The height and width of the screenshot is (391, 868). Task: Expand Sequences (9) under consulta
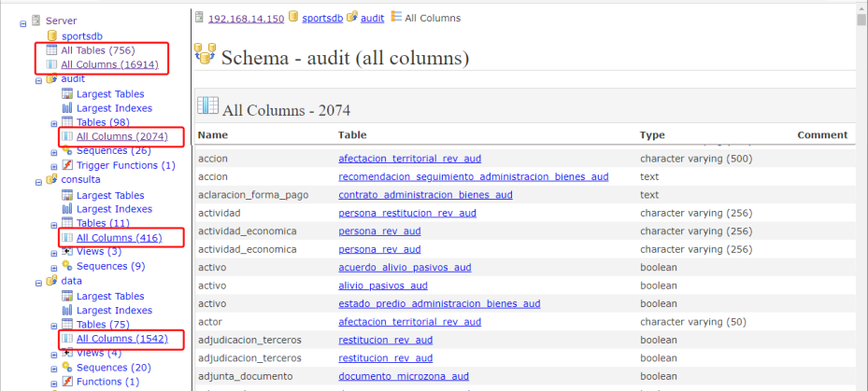[x=53, y=267]
